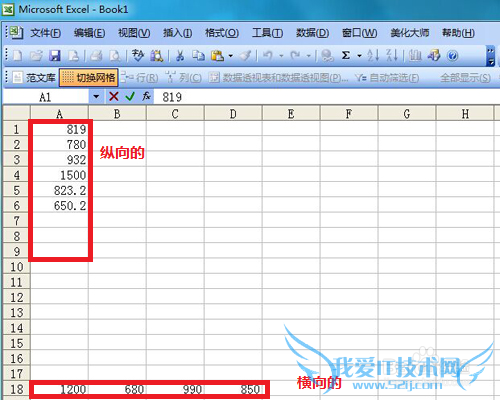
Task: Click the Undo arrow icon
Action: click(x=268, y=55)
